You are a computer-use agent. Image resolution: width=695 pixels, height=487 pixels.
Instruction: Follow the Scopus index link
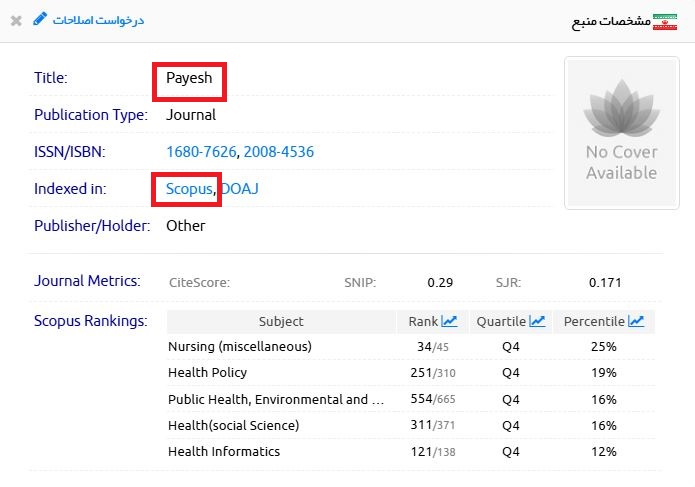tap(189, 188)
